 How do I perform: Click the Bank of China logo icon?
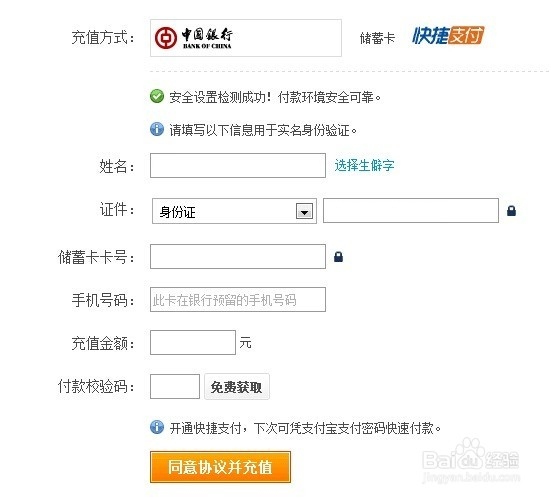coord(166,38)
